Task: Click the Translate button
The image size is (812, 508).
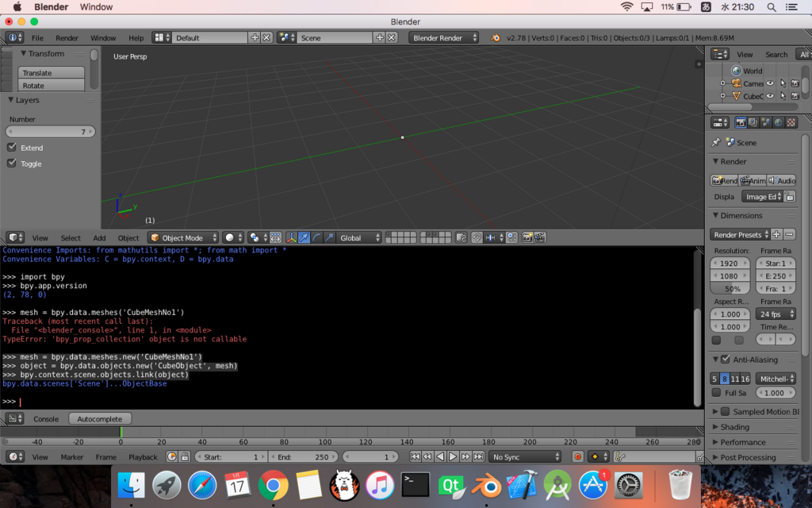Action: click(52, 72)
